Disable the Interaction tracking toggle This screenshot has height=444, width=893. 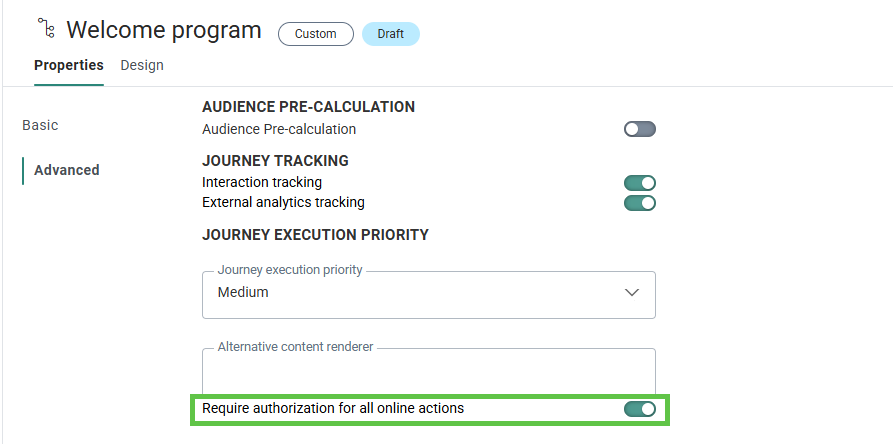tap(640, 183)
